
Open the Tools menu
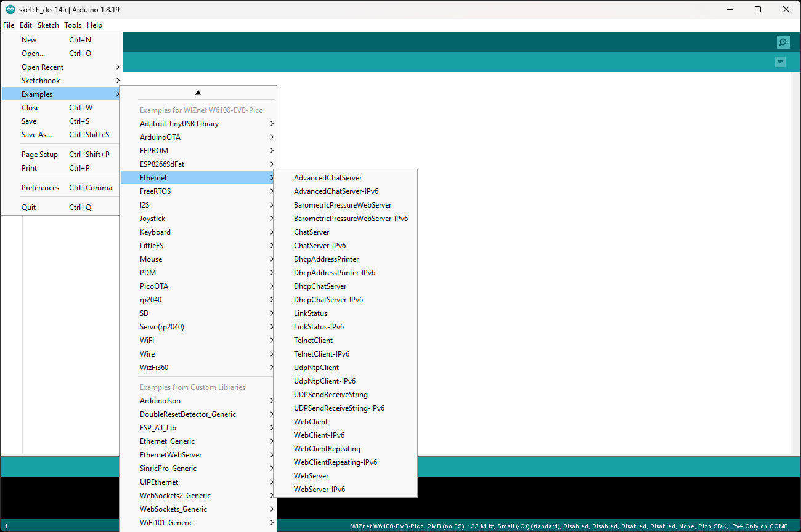[x=73, y=25]
